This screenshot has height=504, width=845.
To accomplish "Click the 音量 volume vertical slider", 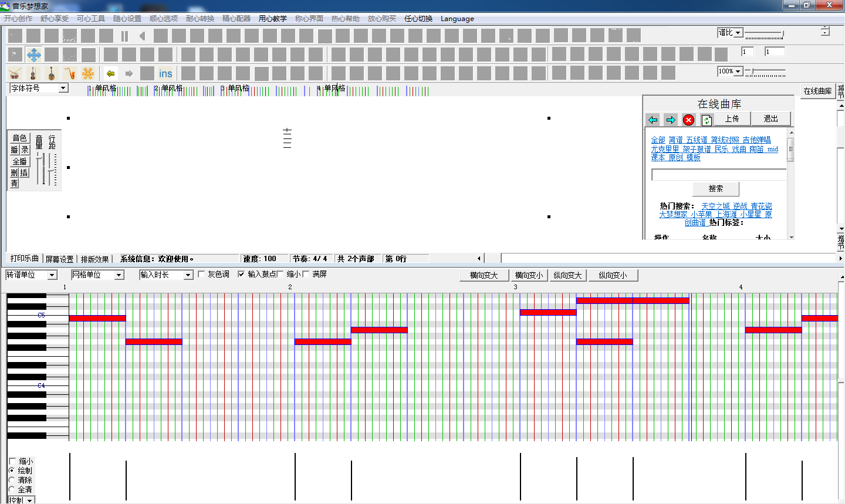I will pyautogui.click(x=40, y=169).
